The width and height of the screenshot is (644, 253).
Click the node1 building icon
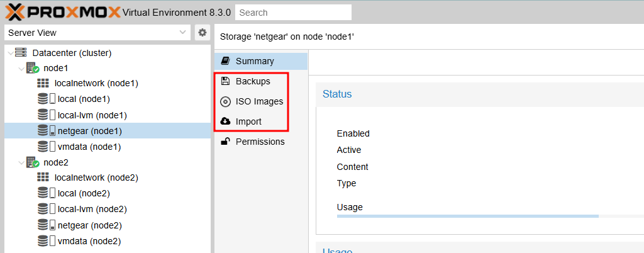33,68
